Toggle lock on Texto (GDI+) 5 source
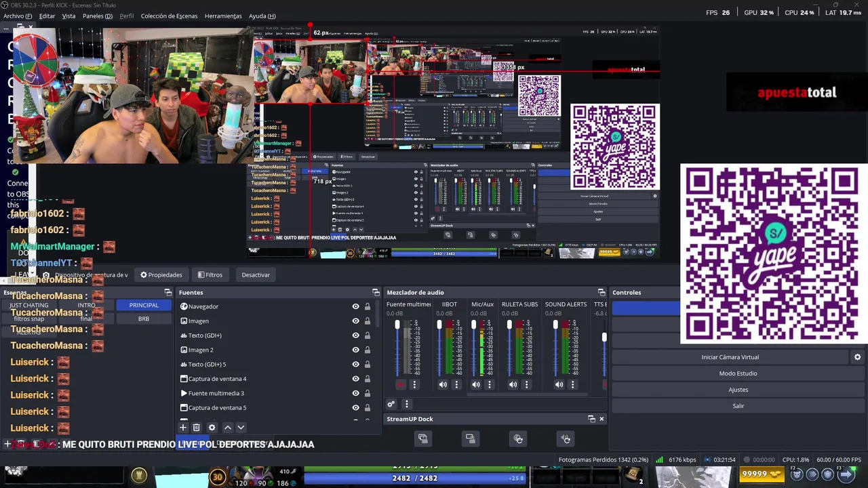 (x=368, y=365)
